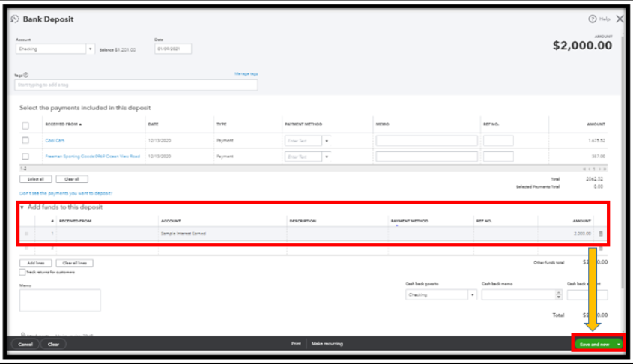Click the Ref No field for Cool Cars

pos(498,141)
